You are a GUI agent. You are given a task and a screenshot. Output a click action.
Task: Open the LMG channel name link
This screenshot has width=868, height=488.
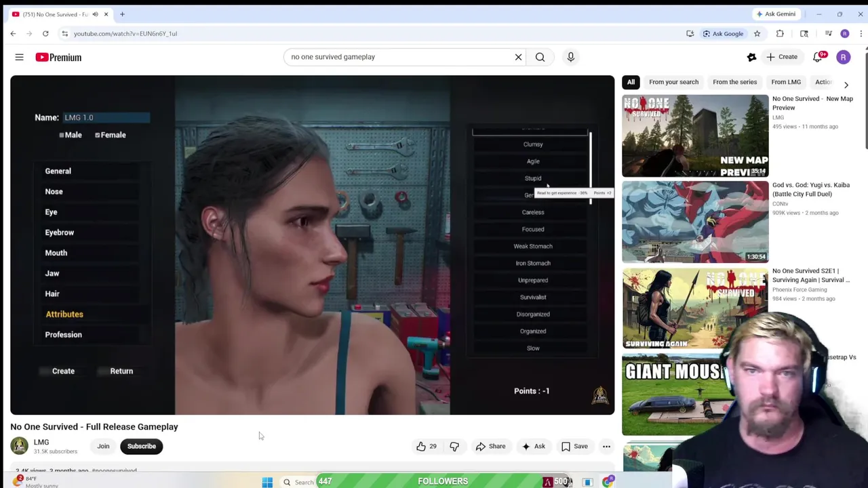pos(41,442)
